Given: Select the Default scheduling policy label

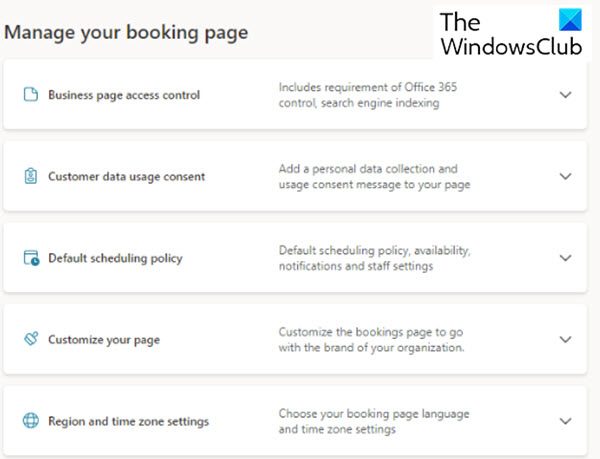Looking at the screenshot, I should point(115,258).
